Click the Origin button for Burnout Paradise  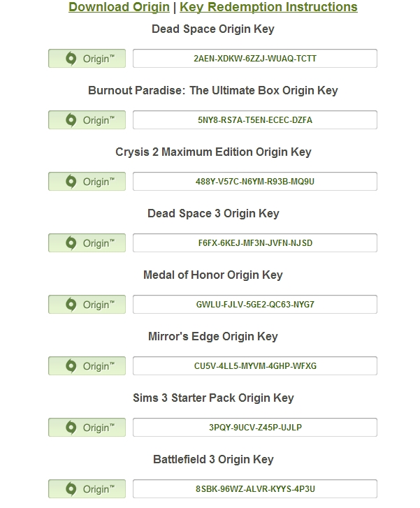(87, 120)
